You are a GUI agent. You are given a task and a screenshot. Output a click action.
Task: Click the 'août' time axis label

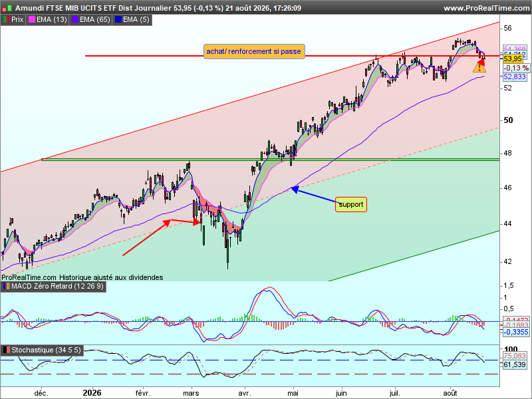(450, 393)
